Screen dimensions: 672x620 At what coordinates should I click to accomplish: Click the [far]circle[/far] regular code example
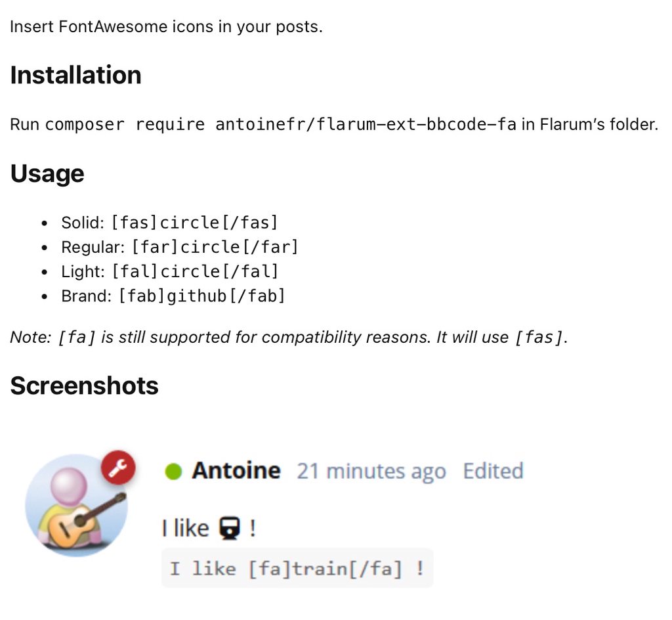215,247
